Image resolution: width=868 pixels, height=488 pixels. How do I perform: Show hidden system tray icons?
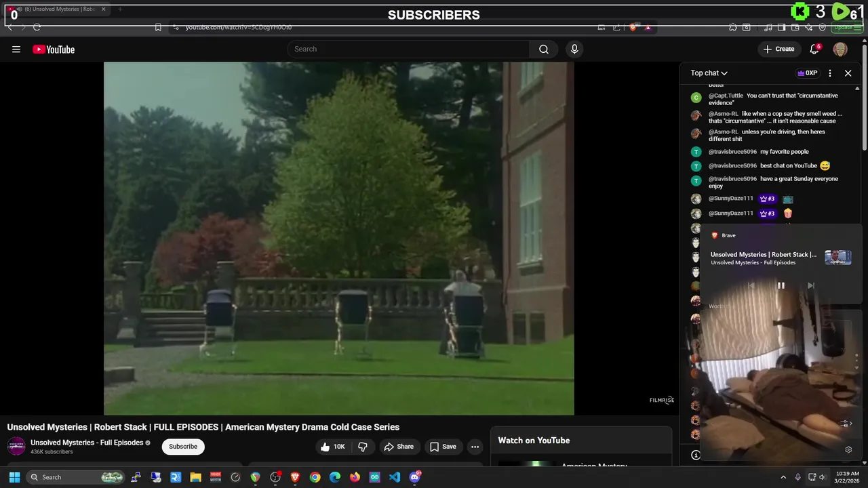(x=783, y=477)
